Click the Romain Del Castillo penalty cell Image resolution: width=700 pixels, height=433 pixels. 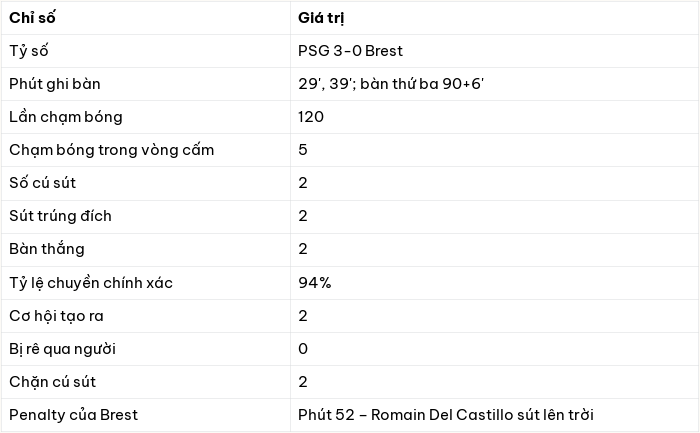click(494, 415)
